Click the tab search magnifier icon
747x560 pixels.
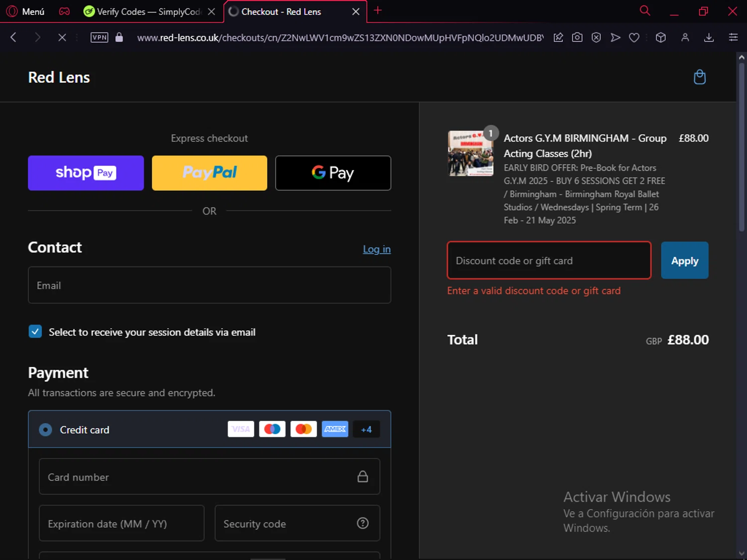(645, 10)
